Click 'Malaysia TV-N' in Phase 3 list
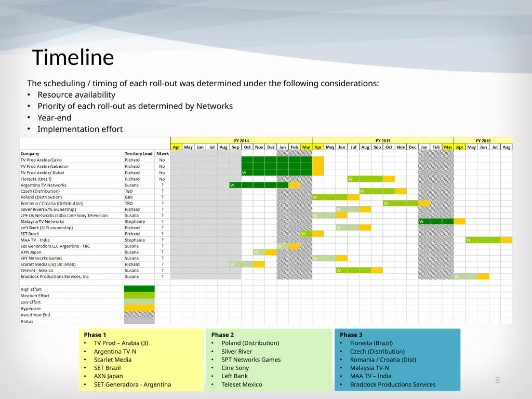This screenshot has width=532, height=399. point(369,368)
